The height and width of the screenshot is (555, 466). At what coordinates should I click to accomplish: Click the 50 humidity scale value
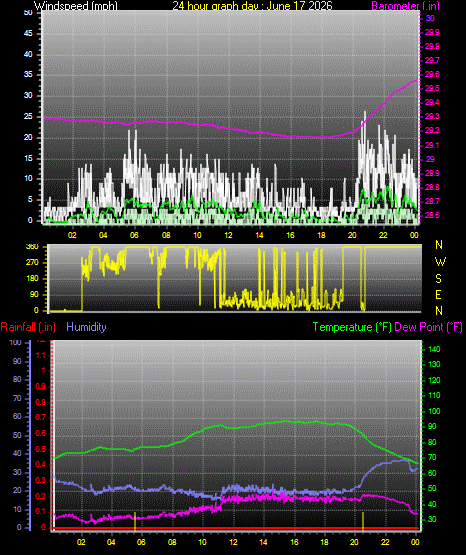pos(17,435)
